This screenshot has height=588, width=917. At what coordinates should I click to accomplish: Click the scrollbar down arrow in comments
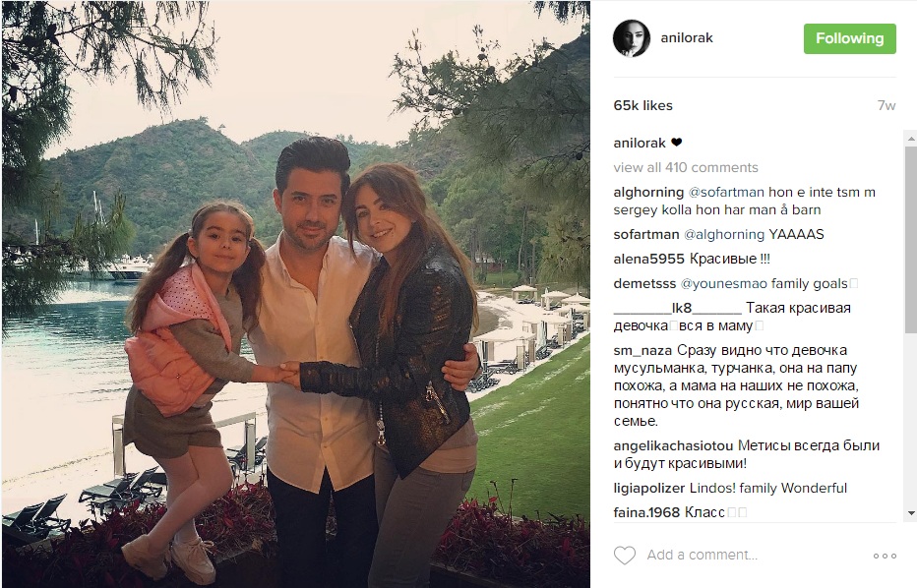[x=910, y=513]
